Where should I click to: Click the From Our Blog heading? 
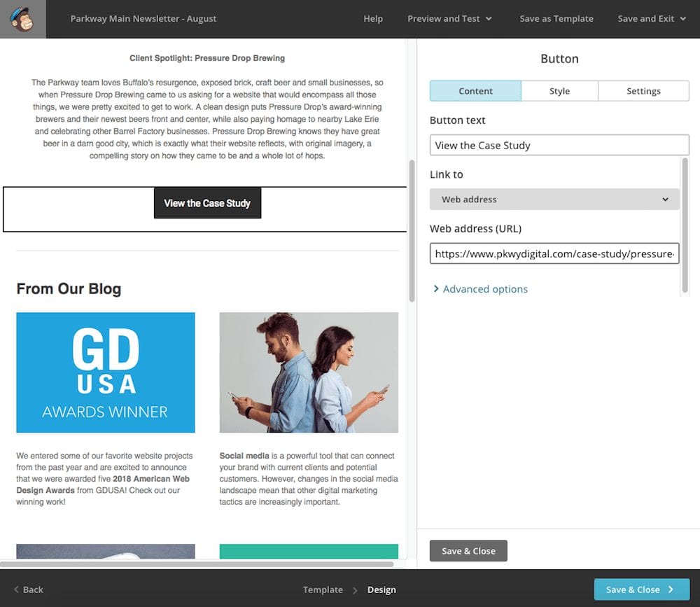[69, 289]
